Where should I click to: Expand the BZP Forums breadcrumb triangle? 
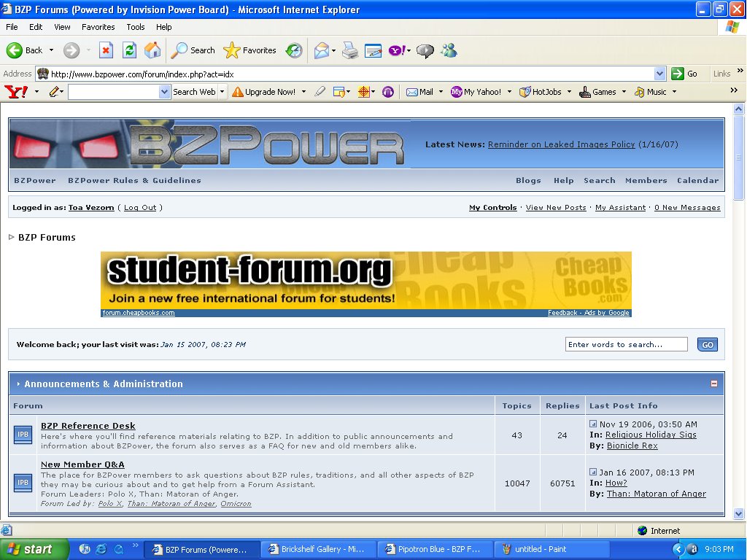[x=12, y=237]
